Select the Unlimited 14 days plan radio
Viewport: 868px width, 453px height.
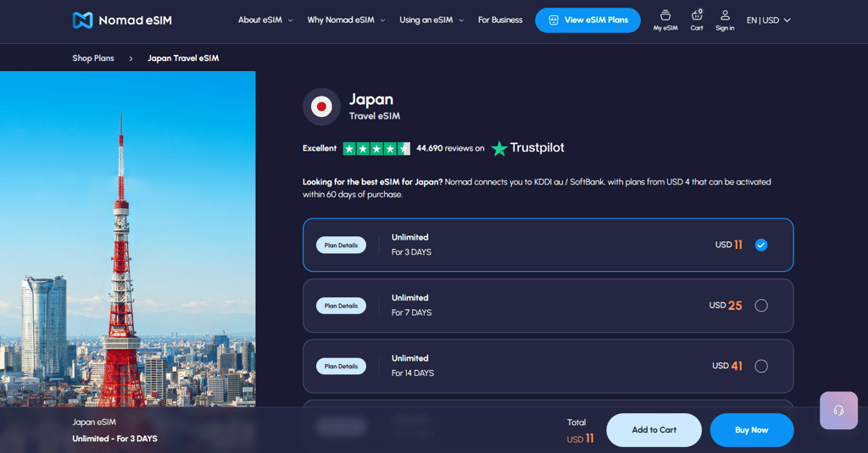761,366
